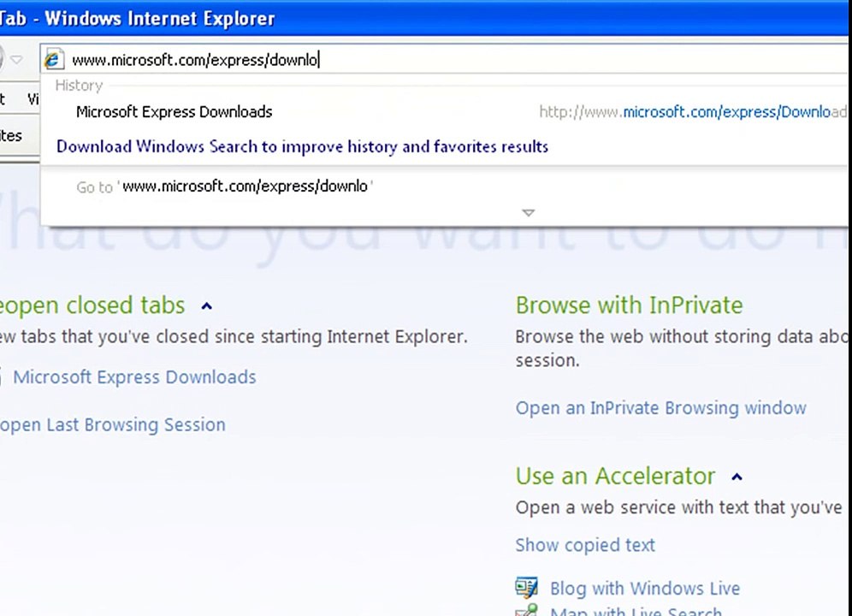Click Show copied text link

point(585,545)
